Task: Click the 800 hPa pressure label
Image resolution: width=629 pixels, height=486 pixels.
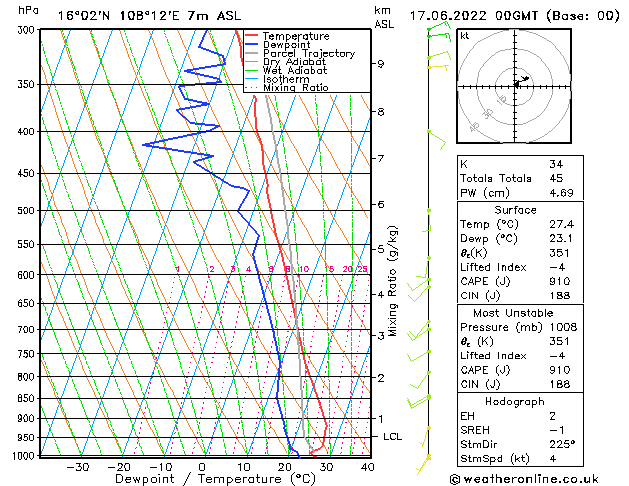Action: pyautogui.click(x=28, y=377)
